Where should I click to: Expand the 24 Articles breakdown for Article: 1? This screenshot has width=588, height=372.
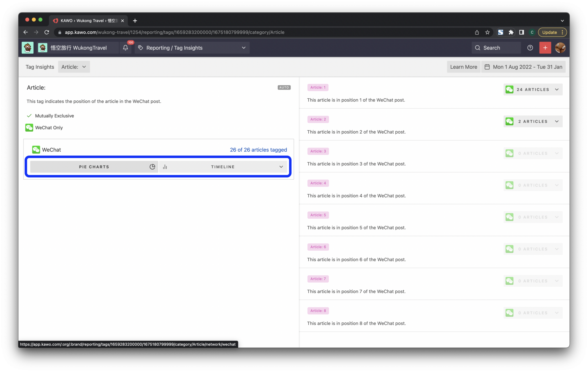pos(557,89)
